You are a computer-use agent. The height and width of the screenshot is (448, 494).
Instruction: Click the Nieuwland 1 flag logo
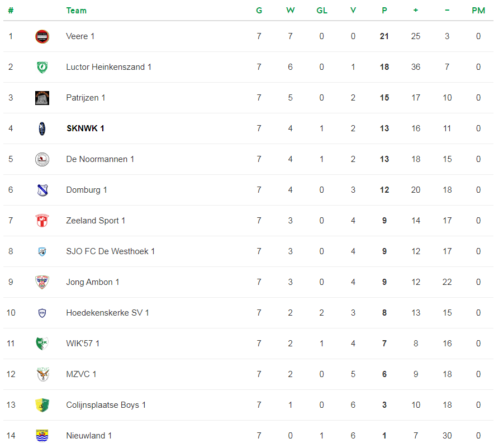coord(42,436)
